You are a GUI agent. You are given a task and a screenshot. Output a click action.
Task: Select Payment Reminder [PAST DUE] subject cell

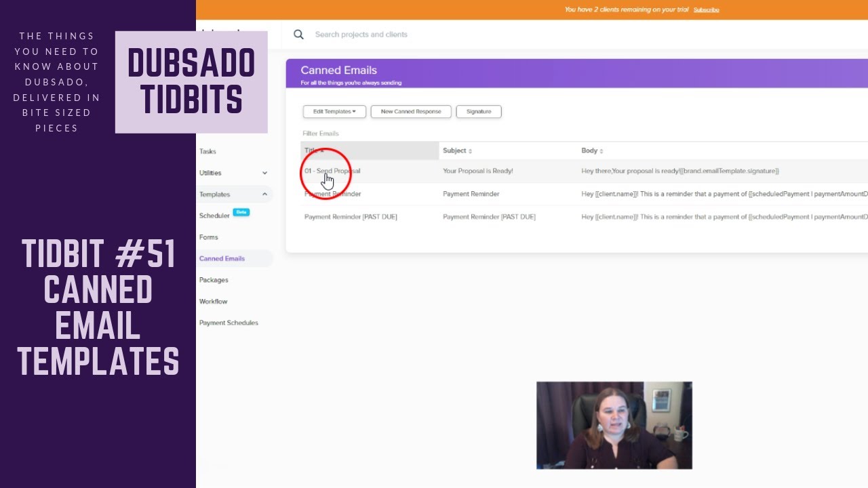point(489,217)
